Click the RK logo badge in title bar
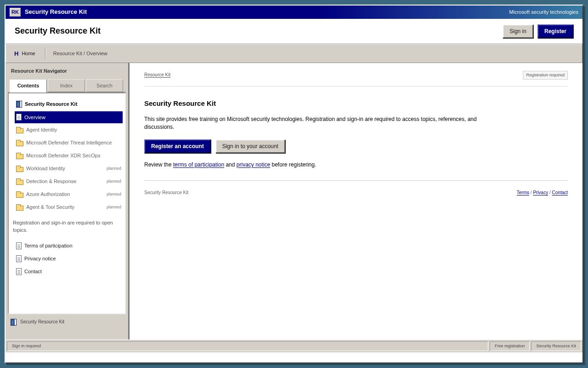The height and width of the screenshot is (368, 588). tap(15, 12)
